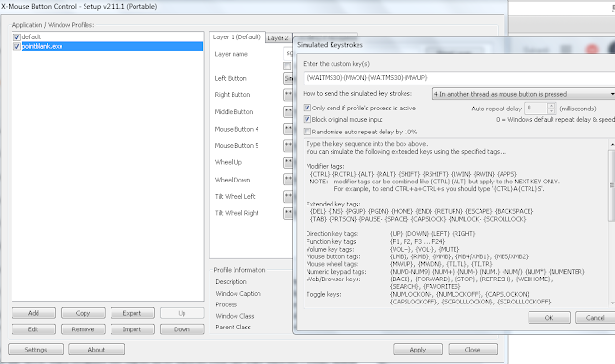
Task: Click the custom key(s) input field
Action: click(459, 78)
